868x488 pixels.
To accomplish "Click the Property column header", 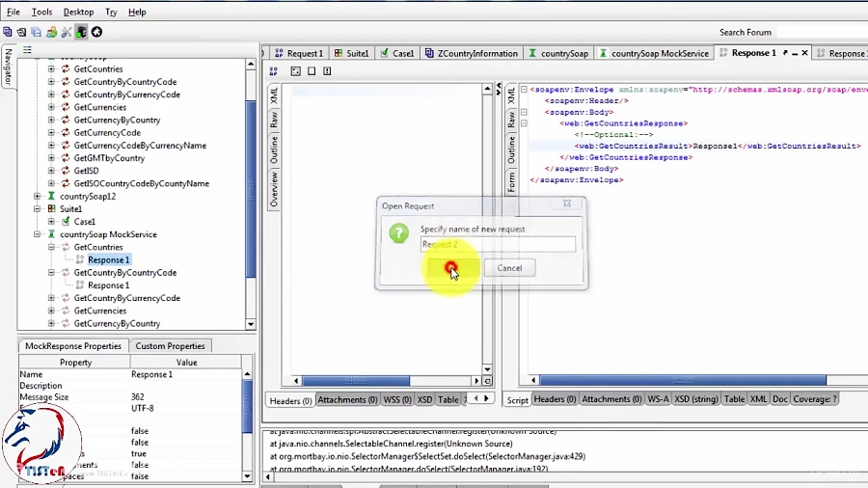I will coord(75,363).
